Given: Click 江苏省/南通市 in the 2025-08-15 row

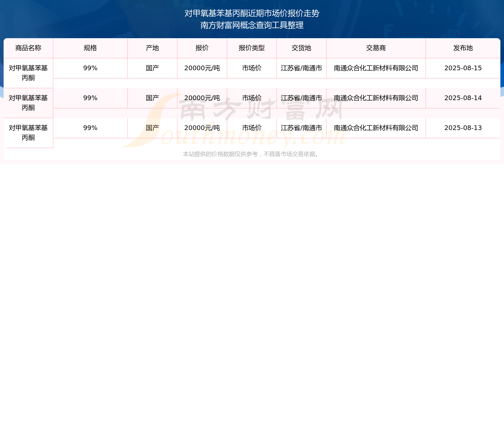Looking at the screenshot, I should 302,68.
